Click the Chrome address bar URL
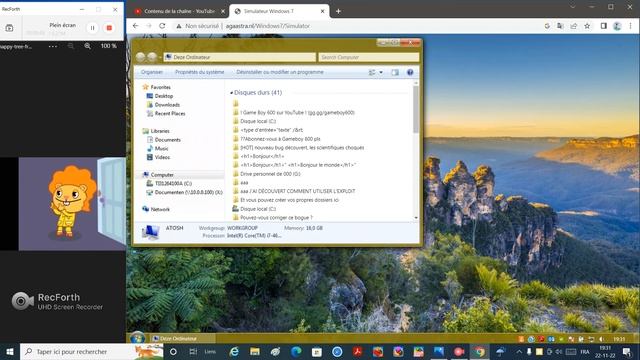Screen dimensions: 640x360 click(268, 26)
